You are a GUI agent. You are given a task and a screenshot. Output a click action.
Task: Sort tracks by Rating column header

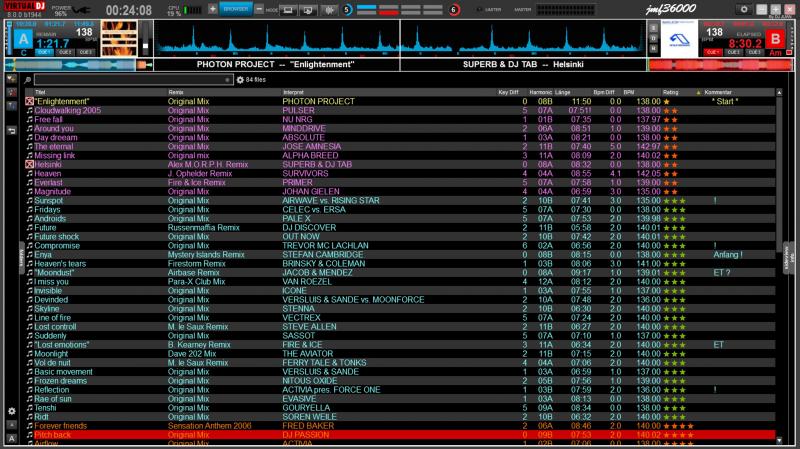tap(670, 91)
